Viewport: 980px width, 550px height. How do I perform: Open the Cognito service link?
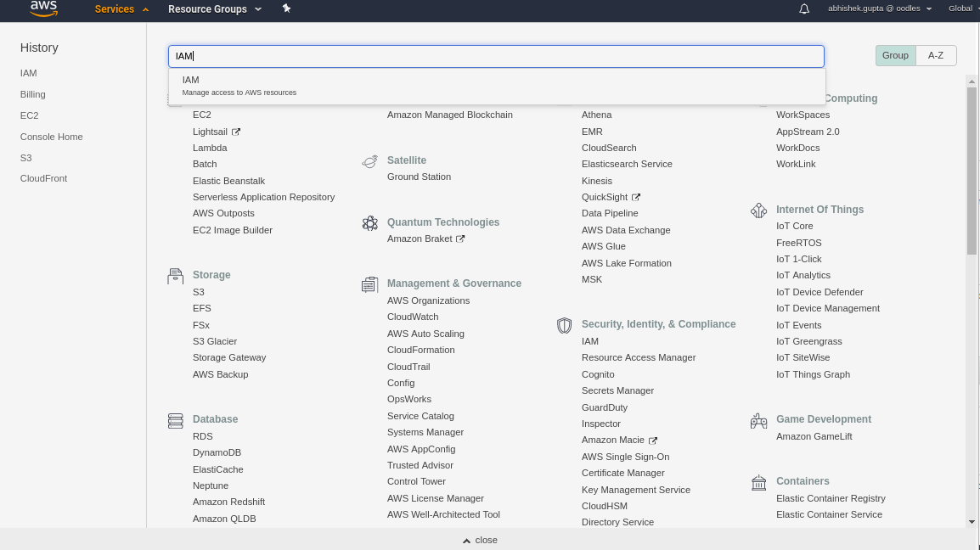pos(598,374)
